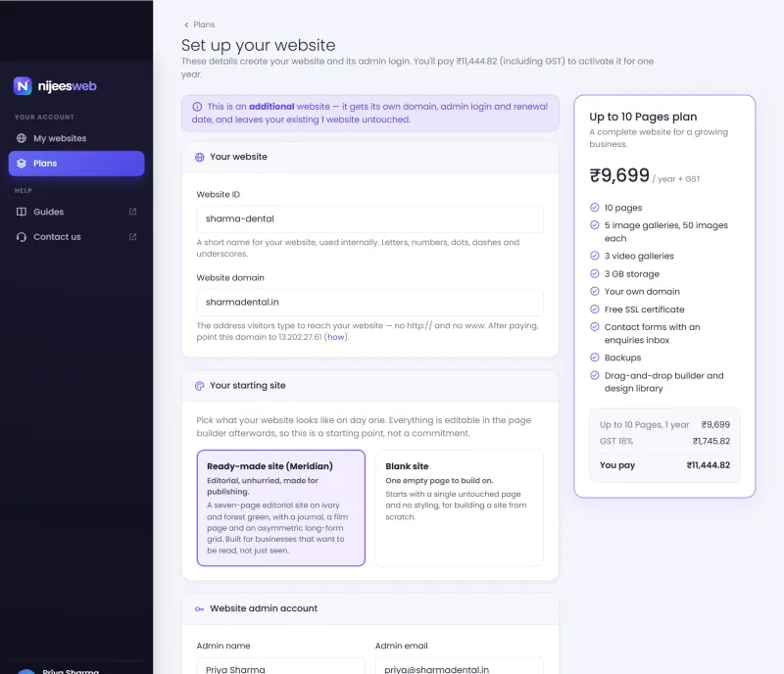Click the info icon in the additional website notice
The width and height of the screenshot is (784, 674).
[x=197, y=107]
